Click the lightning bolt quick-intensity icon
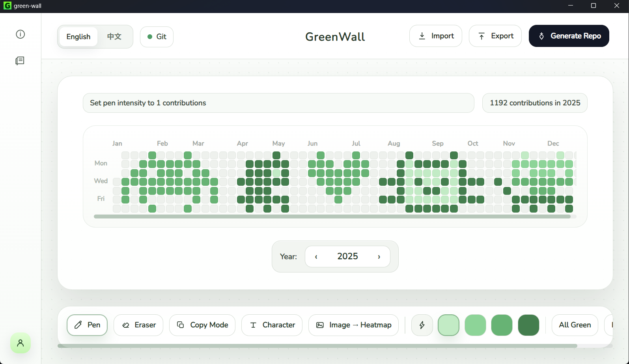This screenshot has width=629, height=364. tap(422, 325)
